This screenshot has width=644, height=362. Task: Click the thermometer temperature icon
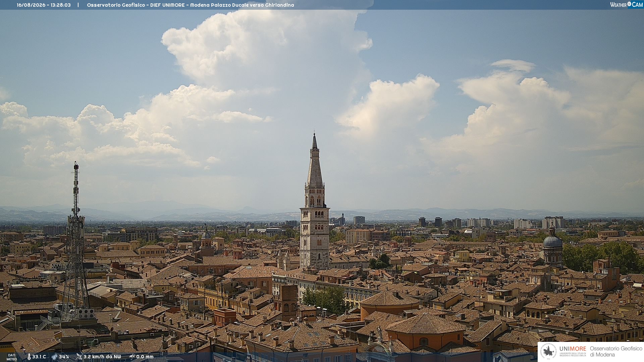[x=29, y=357]
